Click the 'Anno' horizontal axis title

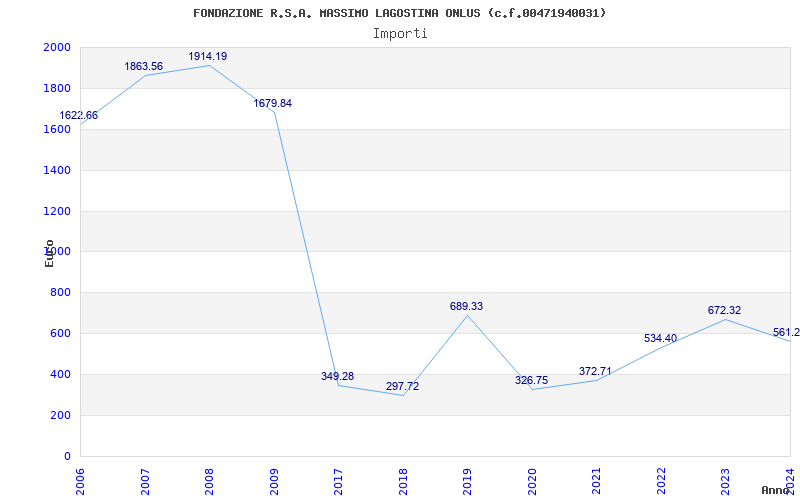tap(775, 490)
